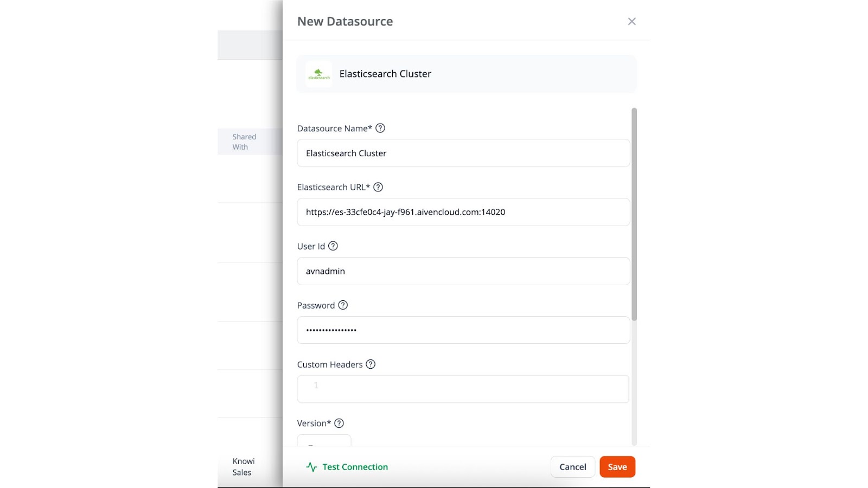The image size is (868, 488).
Task: Run Test Connection
Action: pyautogui.click(x=347, y=467)
